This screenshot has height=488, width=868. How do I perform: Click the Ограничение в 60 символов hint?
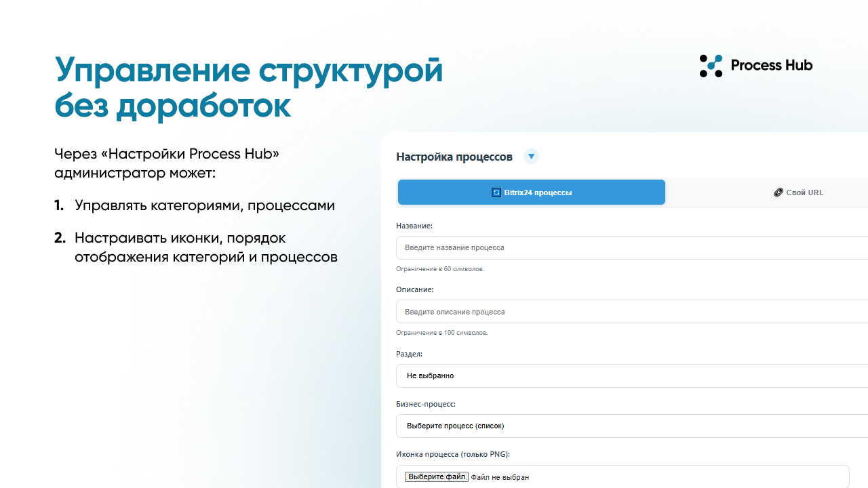click(x=440, y=269)
